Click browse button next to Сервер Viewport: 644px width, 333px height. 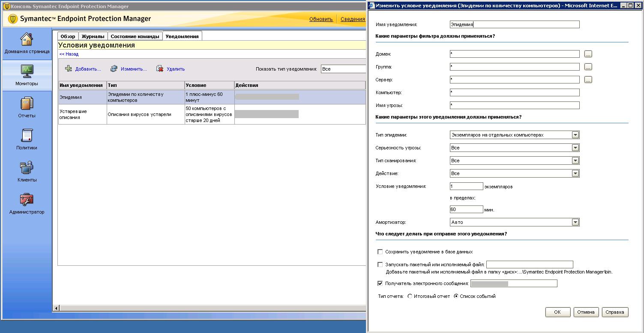pyautogui.click(x=588, y=80)
